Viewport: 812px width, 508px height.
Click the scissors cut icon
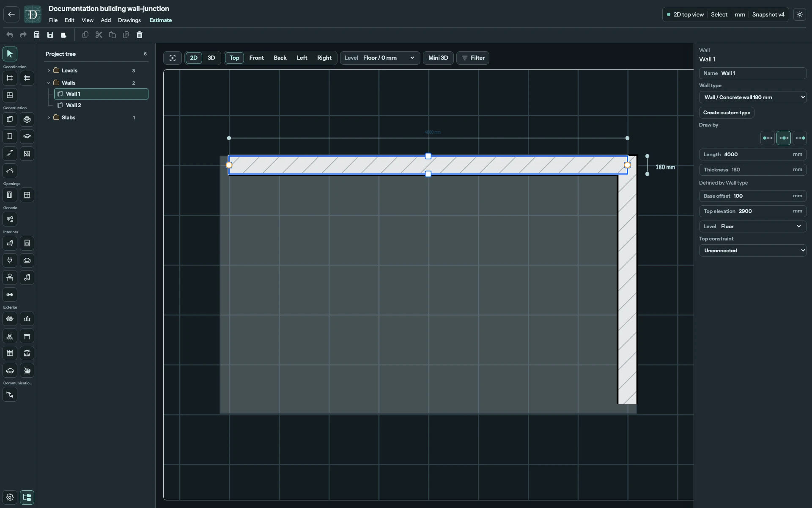[99, 35]
